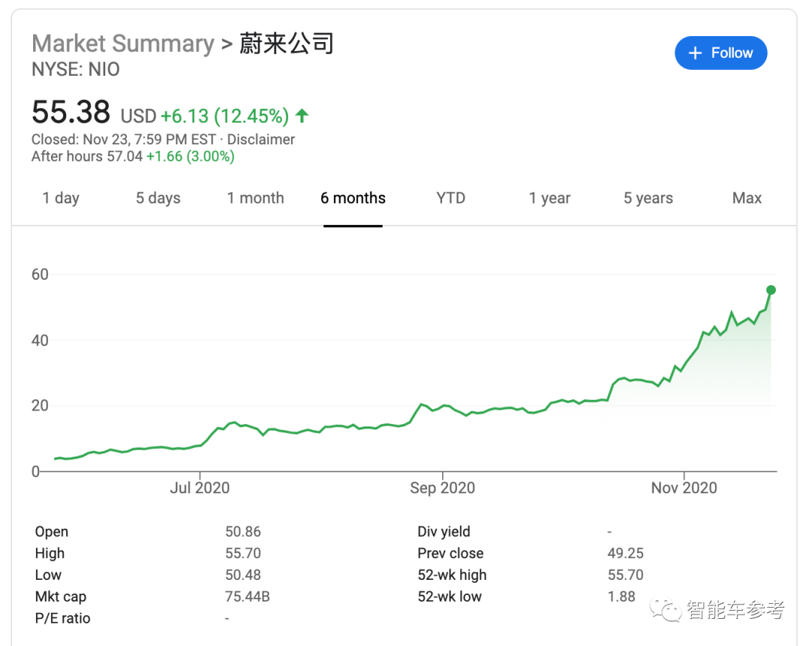
Task: Click the price change +6.13 (12.45%)
Action: click(x=225, y=116)
